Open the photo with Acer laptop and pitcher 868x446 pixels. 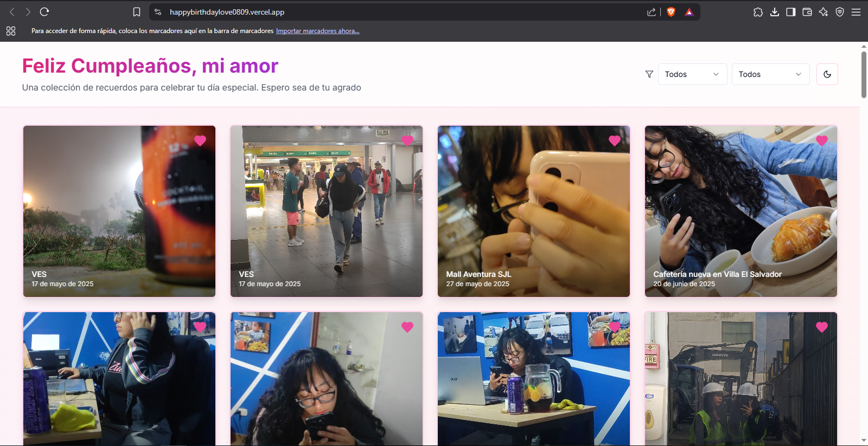click(534, 379)
